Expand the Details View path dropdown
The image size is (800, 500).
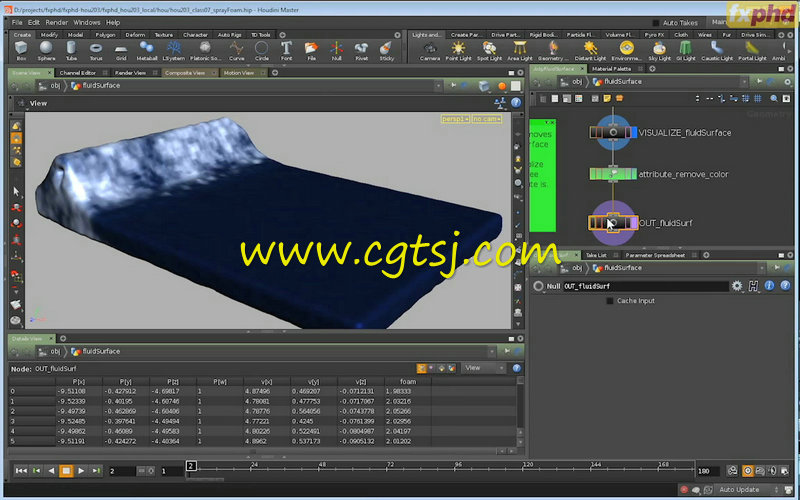click(491, 352)
